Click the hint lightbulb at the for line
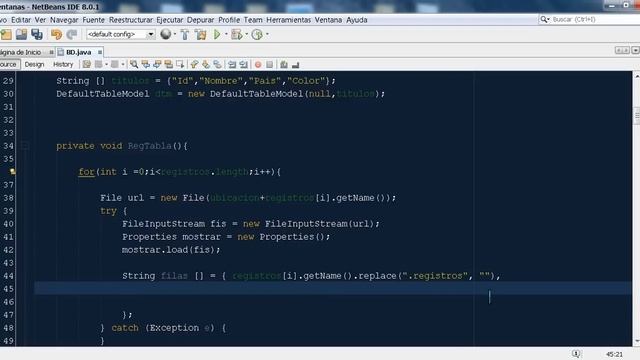 pos(13,171)
